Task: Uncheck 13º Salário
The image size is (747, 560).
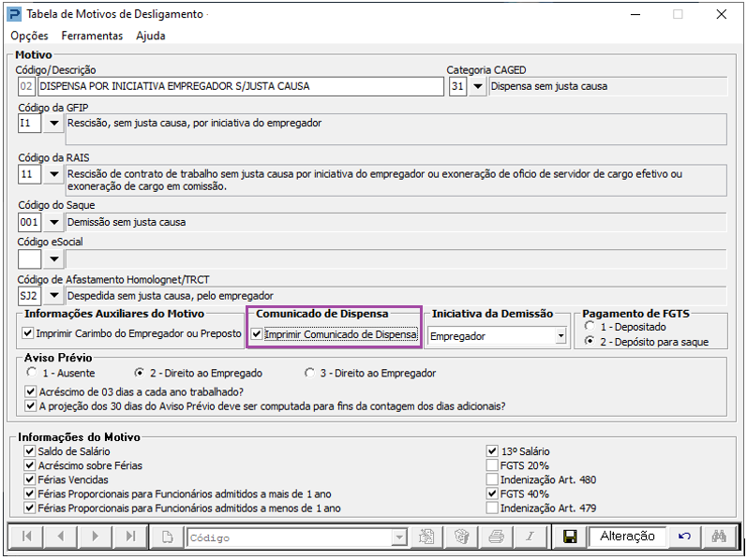Action: pos(492,451)
